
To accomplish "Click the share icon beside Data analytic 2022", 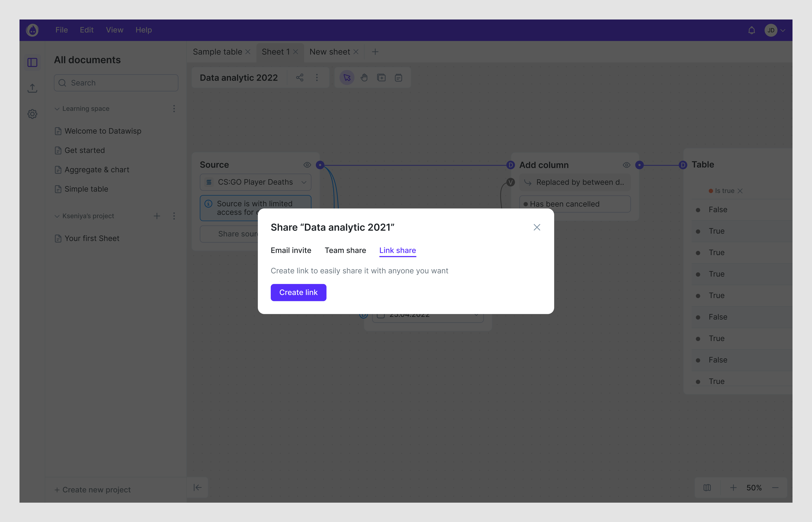I will click(300, 78).
